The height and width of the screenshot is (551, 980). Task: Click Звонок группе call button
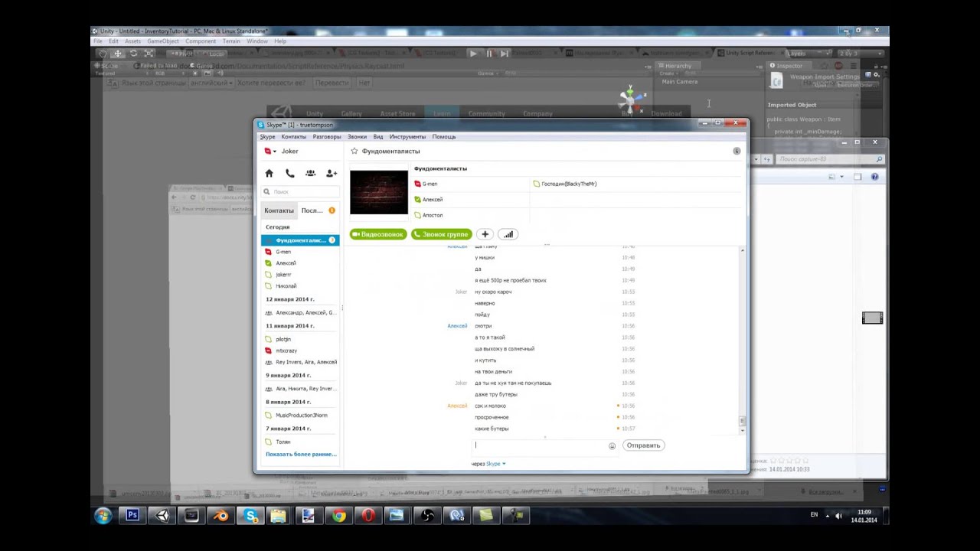441,234
